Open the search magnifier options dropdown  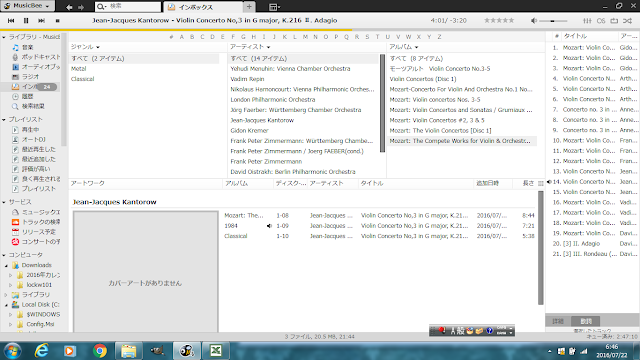click(x=101, y=7)
